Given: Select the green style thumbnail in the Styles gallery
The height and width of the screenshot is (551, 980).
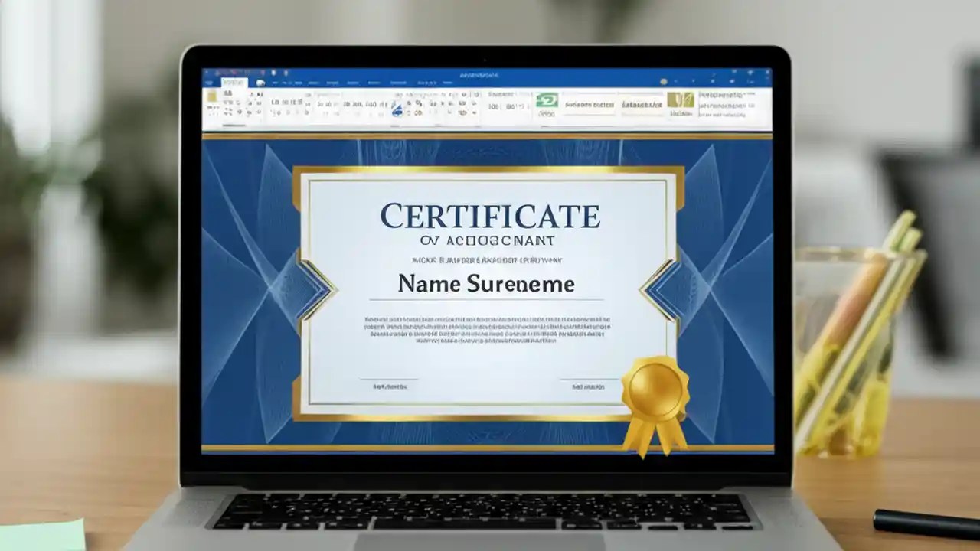Looking at the screenshot, I should tap(548, 100).
